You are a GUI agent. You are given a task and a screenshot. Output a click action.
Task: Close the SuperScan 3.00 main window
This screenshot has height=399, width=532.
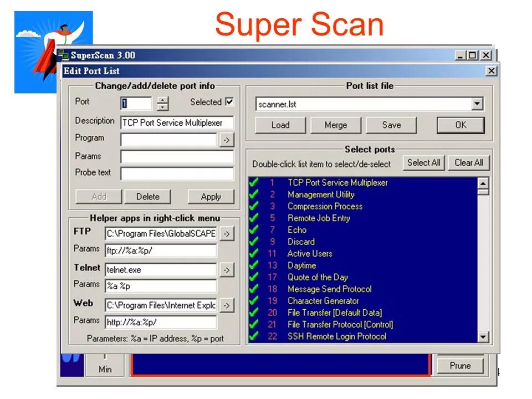pos(486,55)
